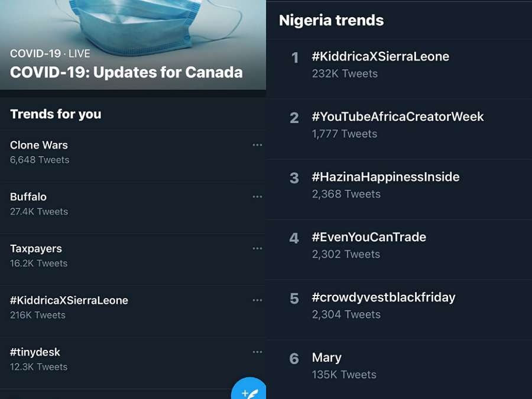Viewport: 532px width, 399px height.
Task: Select #tinydesk hashtag trend
Action: [35, 352]
